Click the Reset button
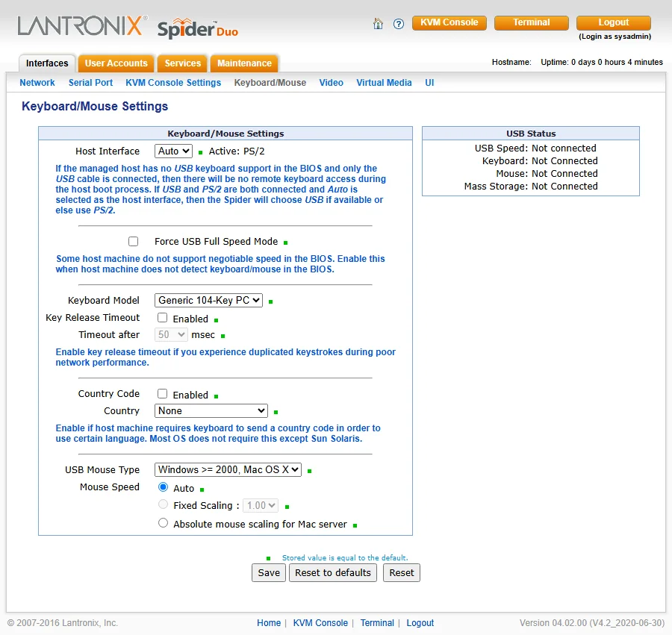The width and height of the screenshot is (672, 635). pyautogui.click(x=402, y=573)
